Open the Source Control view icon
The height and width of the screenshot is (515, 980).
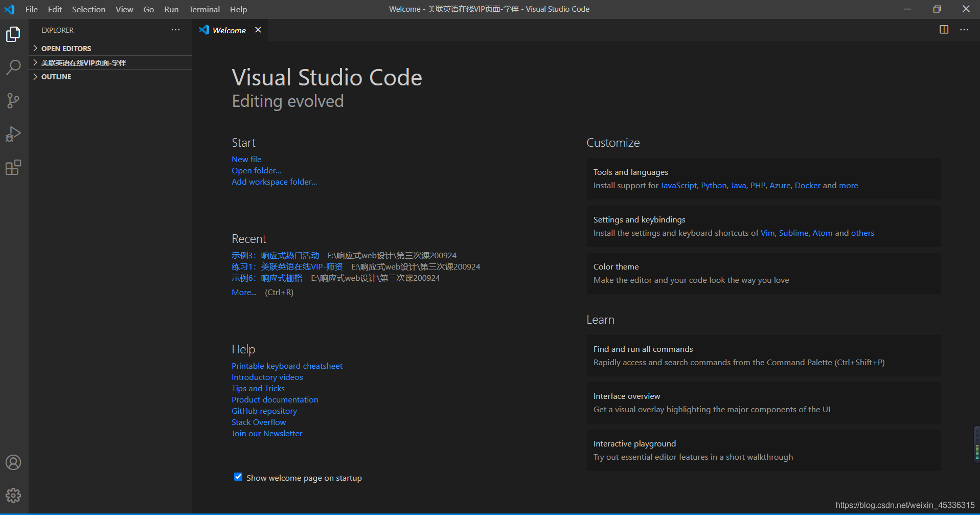click(13, 101)
